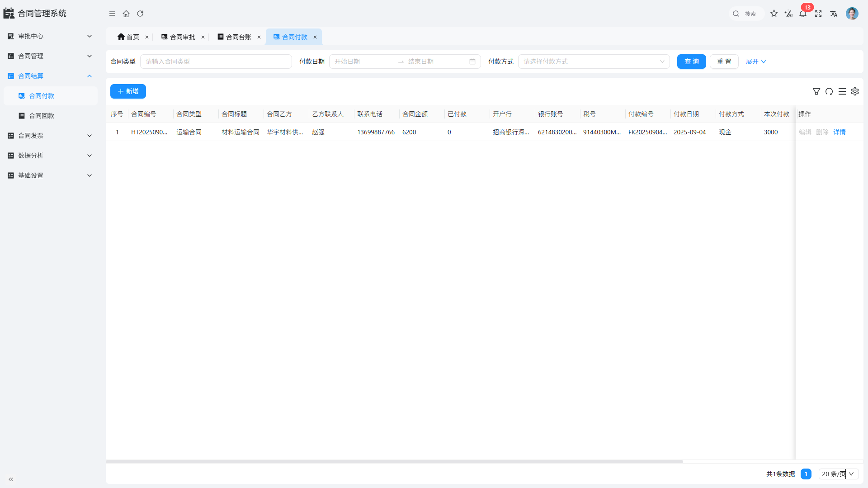The image size is (868, 488).
Task: Open table column settings gear icon
Action: coord(855,91)
